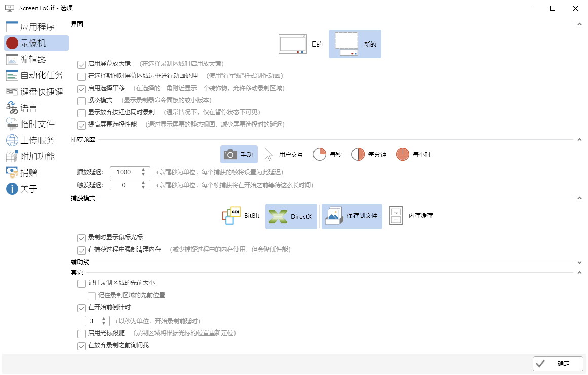
Task: Open the 应用程序 settings section
Action: (36, 27)
